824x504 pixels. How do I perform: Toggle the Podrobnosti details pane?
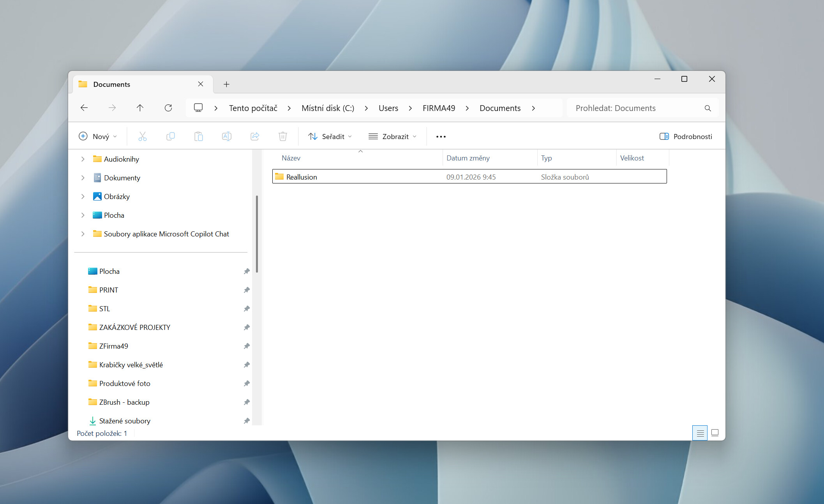point(686,136)
